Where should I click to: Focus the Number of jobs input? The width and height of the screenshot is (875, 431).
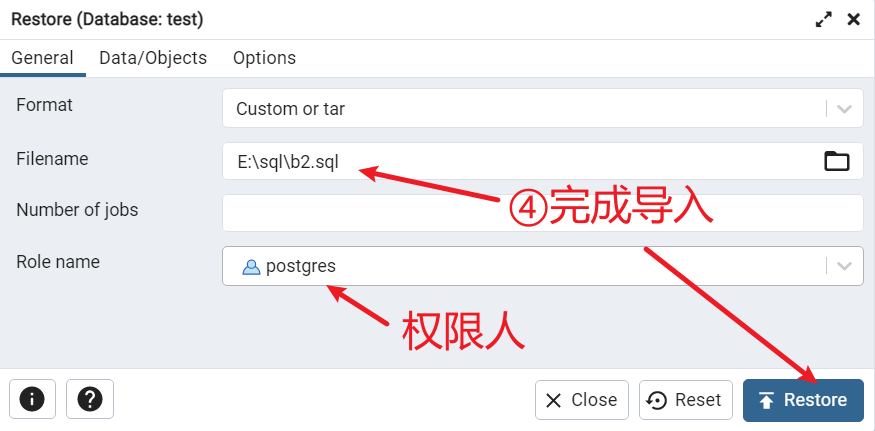point(542,213)
